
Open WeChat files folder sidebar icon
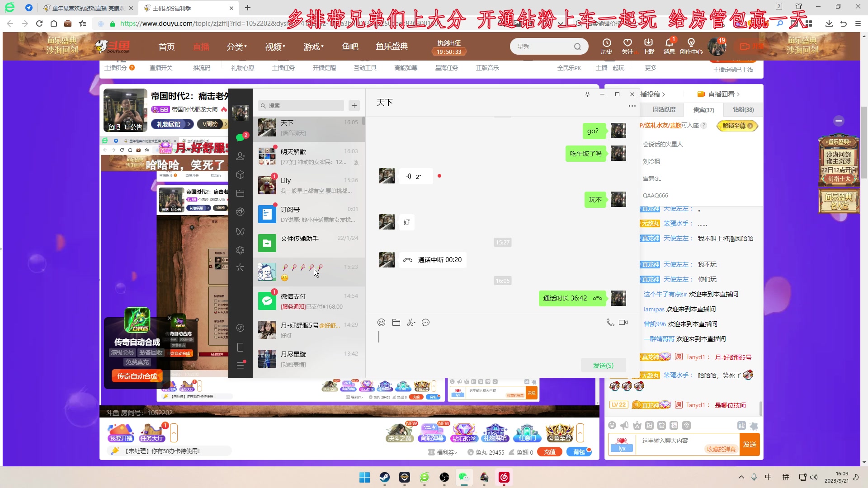pyautogui.click(x=240, y=193)
